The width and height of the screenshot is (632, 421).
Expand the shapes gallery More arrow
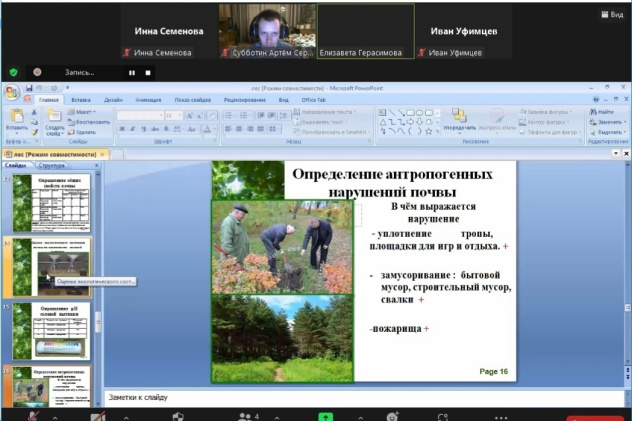click(x=438, y=132)
